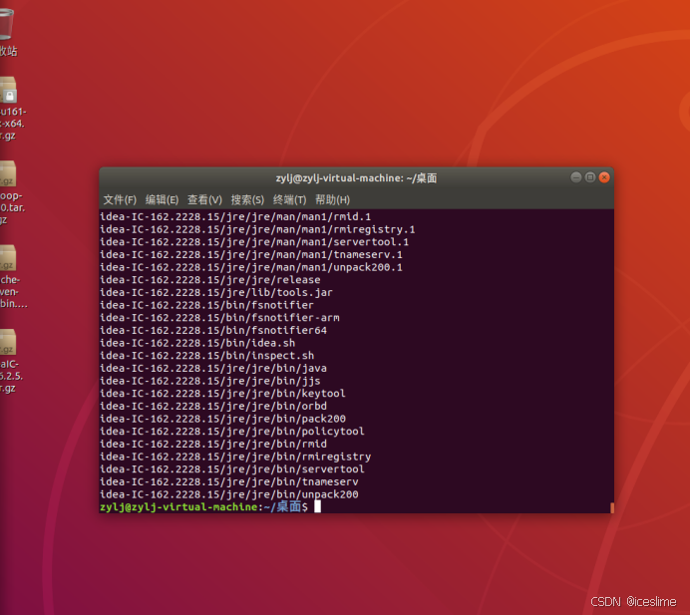Screen dimensions: 690x616
Task: Click the line ending in jre/bin/policytool
Action: point(232,432)
